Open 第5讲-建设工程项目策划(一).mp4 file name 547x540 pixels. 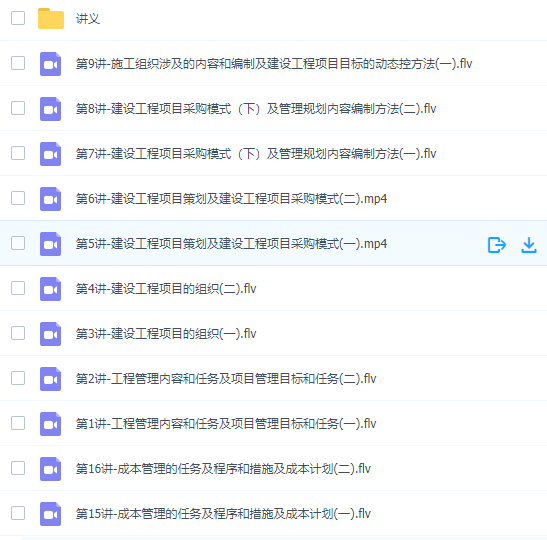tap(231, 243)
